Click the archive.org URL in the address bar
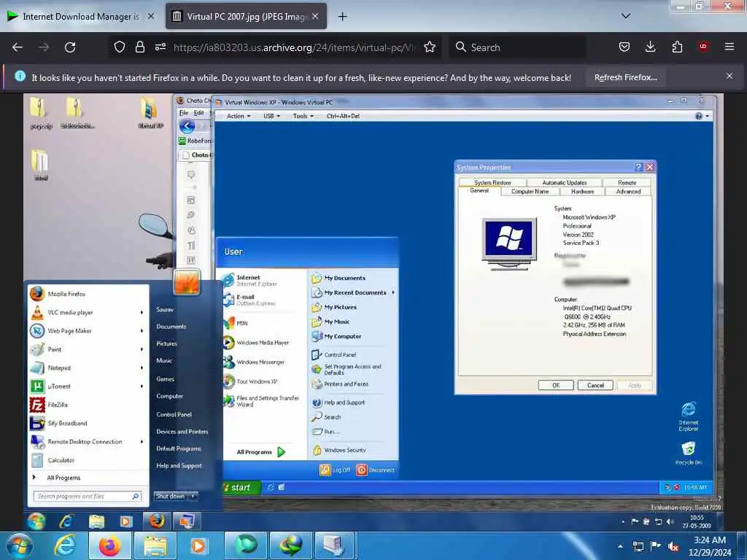747x560 pixels. (295, 47)
